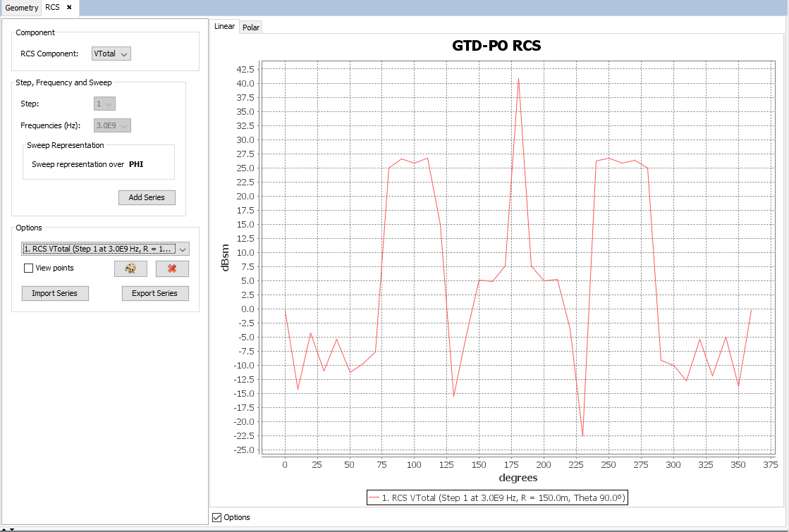The height and width of the screenshot is (532, 789).
Task: Select the RCS tab
Action: click(x=53, y=7)
